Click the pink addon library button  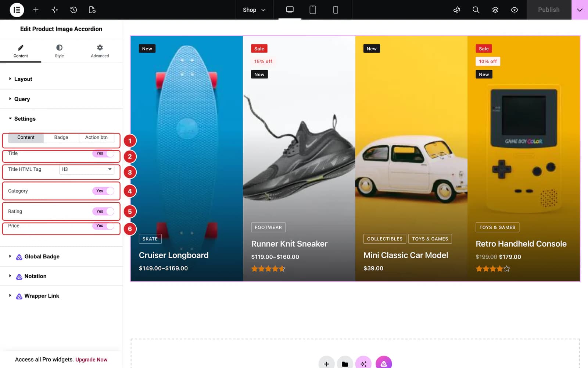click(384, 362)
